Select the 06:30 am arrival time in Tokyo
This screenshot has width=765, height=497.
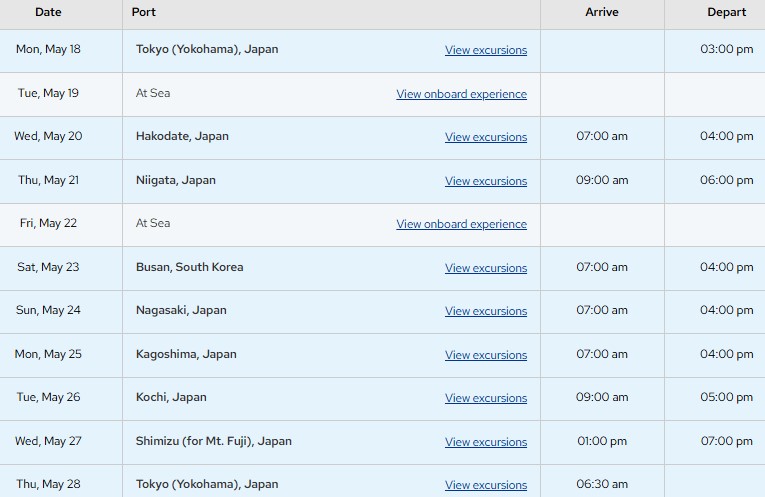pyautogui.click(x=602, y=484)
